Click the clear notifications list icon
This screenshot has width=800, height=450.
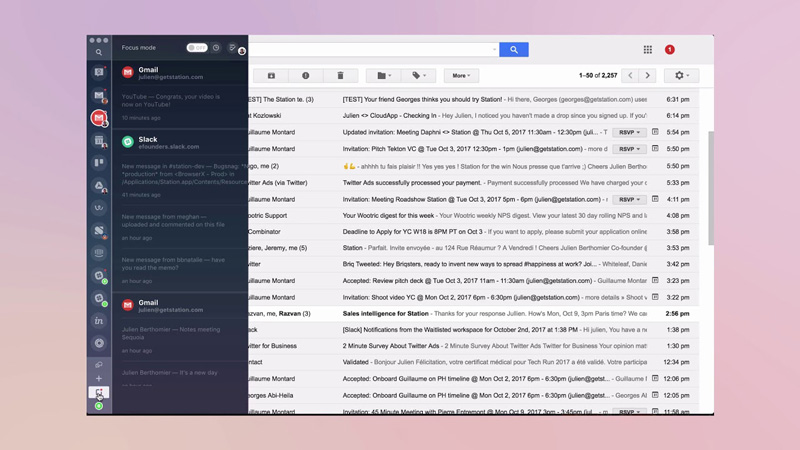click(x=232, y=47)
